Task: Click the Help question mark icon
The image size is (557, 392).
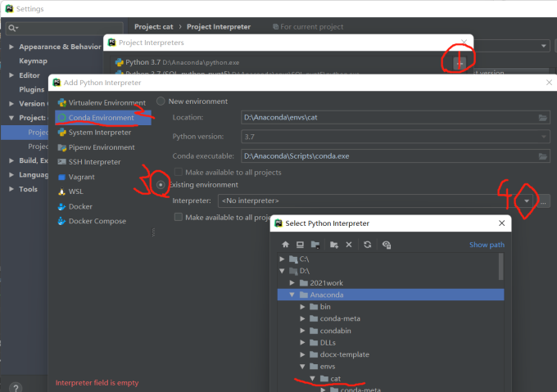Action: coord(16,387)
